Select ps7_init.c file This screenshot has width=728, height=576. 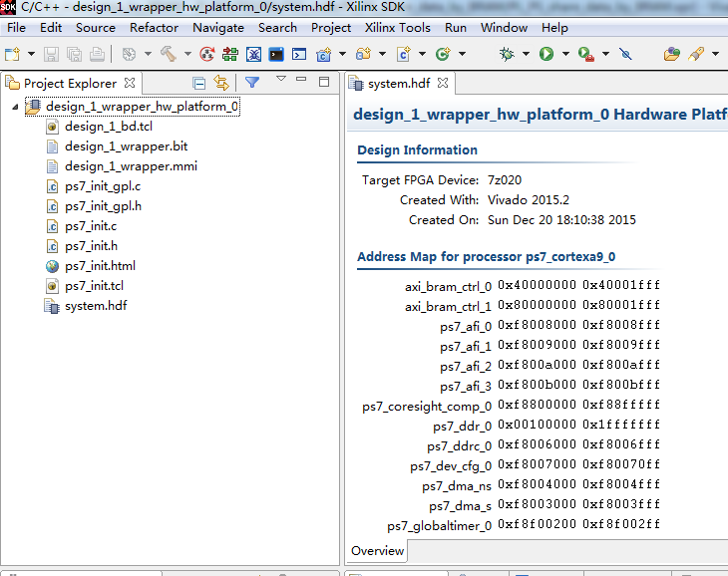pos(91,226)
